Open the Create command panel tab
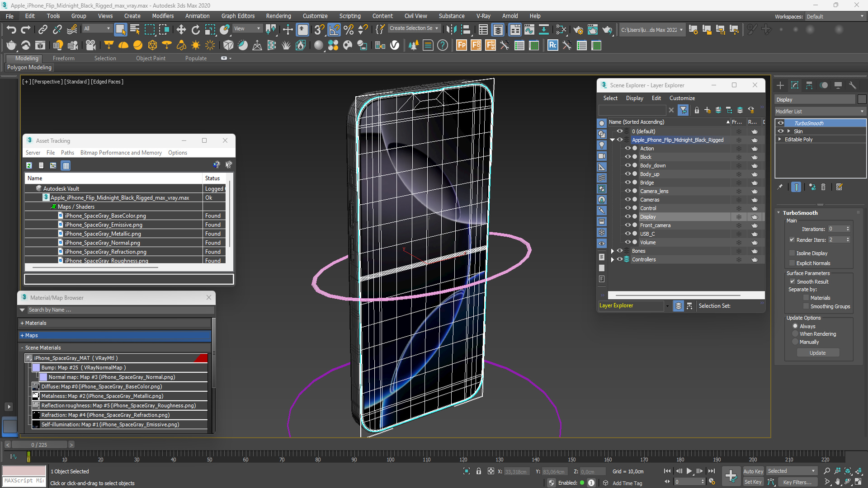Viewport: 868px width, 488px height. tap(780, 85)
